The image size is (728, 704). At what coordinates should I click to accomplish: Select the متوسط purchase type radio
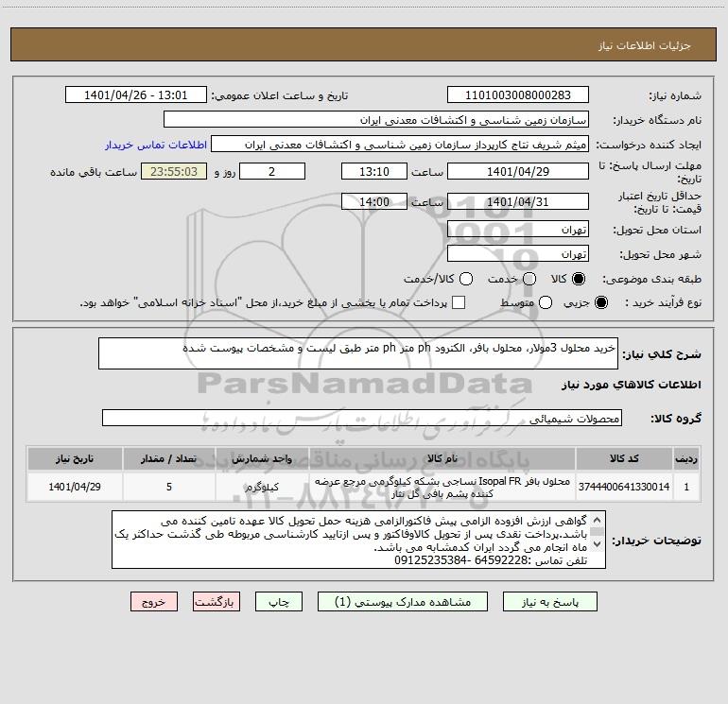click(546, 302)
